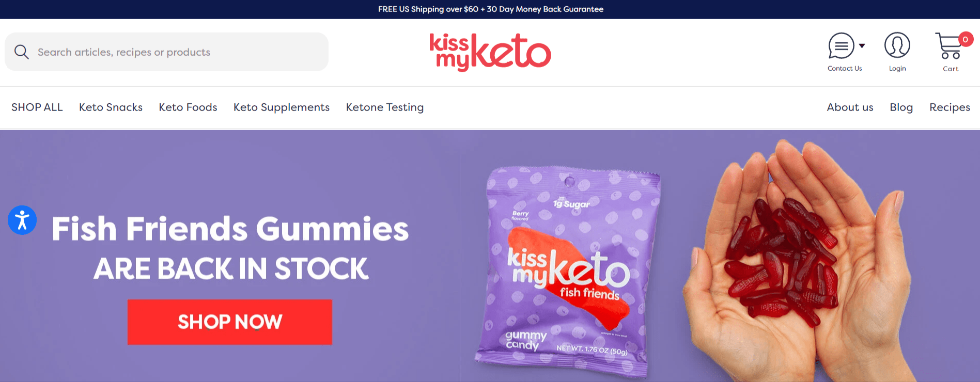The height and width of the screenshot is (382, 980).
Task: Open the Recipes link
Action: coord(950,107)
